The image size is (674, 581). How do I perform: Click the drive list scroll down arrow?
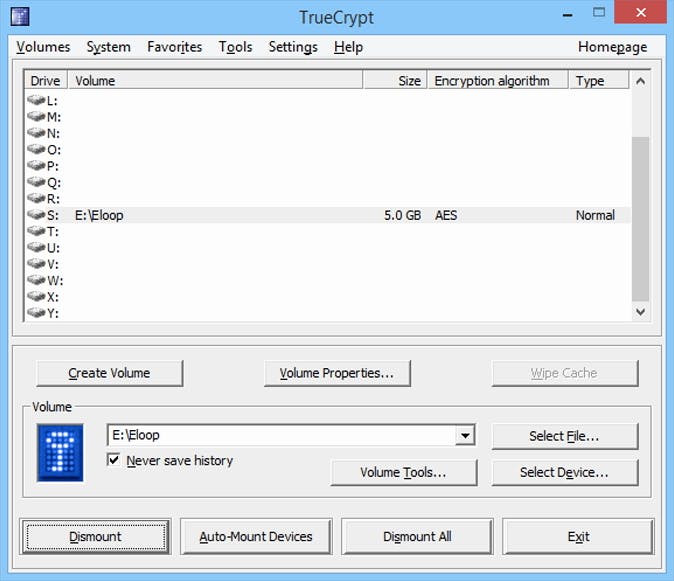640,312
